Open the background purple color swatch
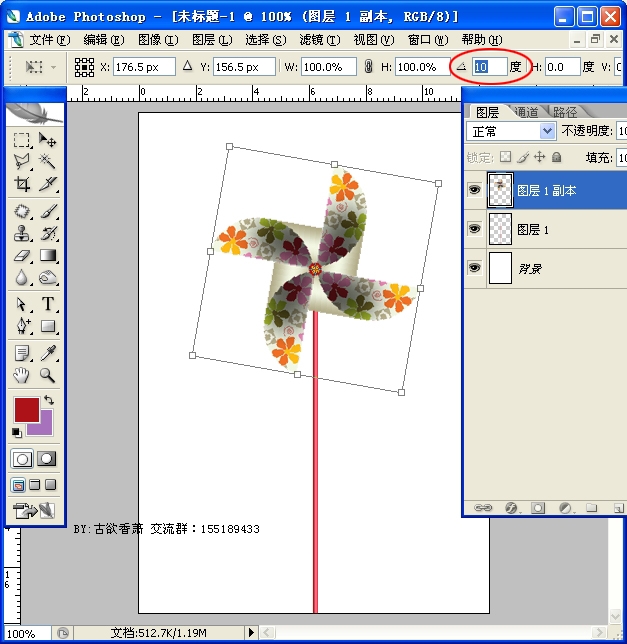 tap(46, 427)
